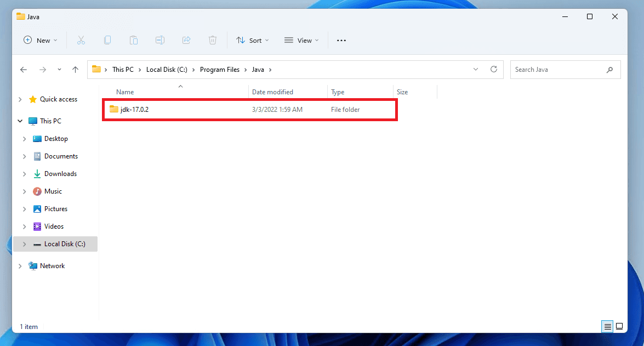This screenshot has height=346, width=644.
Task: Sort by Size column header
Action: pos(402,92)
